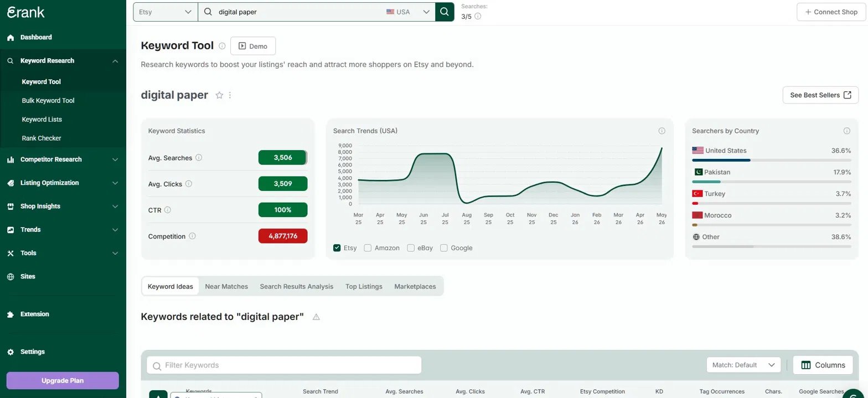Click the Columns button

[823, 365]
